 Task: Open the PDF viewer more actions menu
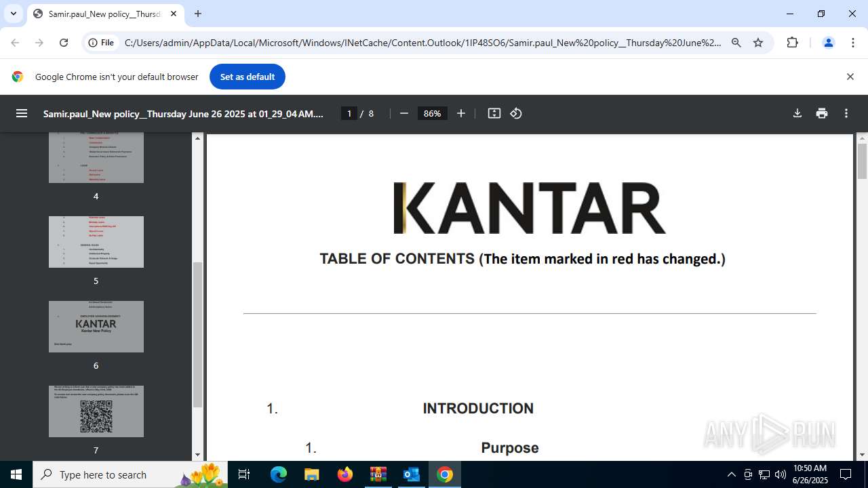[x=846, y=113]
